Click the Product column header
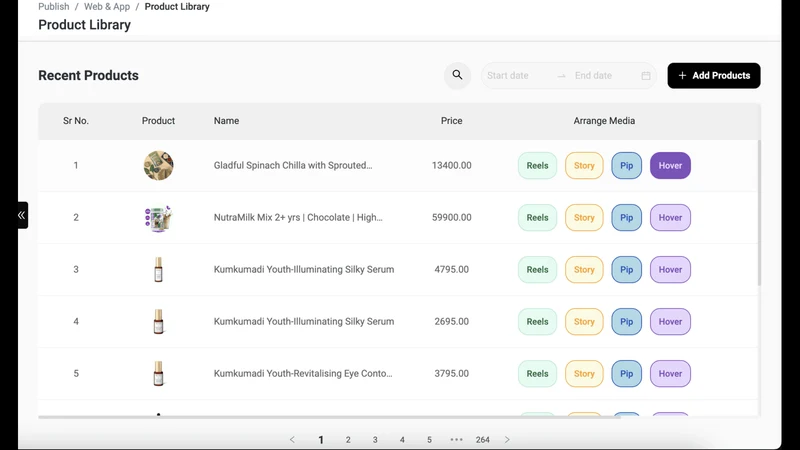Image resolution: width=800 pixels, height=450 pixels. tap(158, 121)
